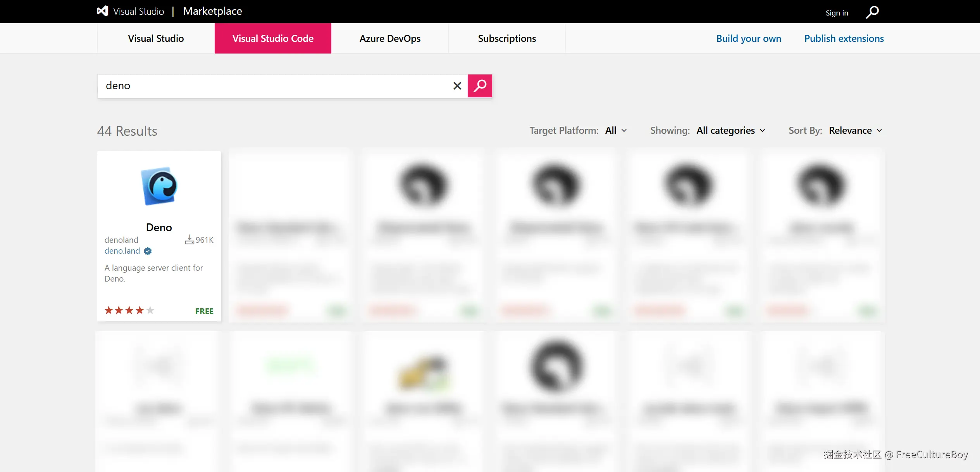The image size is (980, 472).
Task: Click the Visual Studio logo icon
Action: tap(103, 11)
